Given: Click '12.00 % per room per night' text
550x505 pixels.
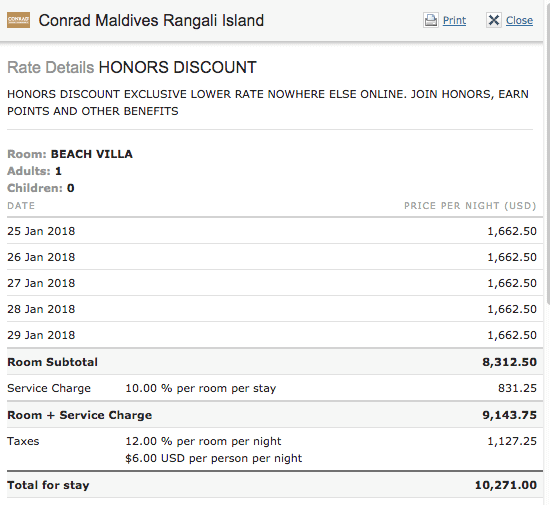Looking at the screenshot, I should coord(203,441).
